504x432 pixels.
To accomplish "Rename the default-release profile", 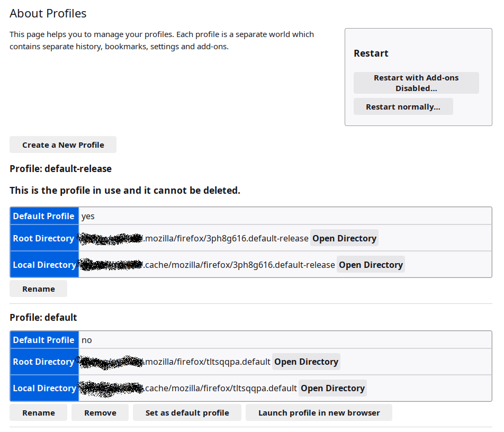I will click(x=39, y=289).
